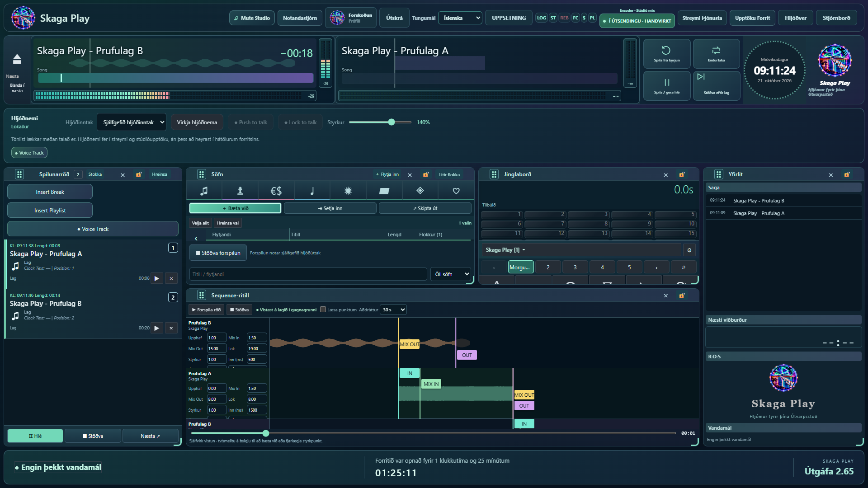Open the Sjálfgefið hljóðinntak input dropdown

[x=132, y=122]
